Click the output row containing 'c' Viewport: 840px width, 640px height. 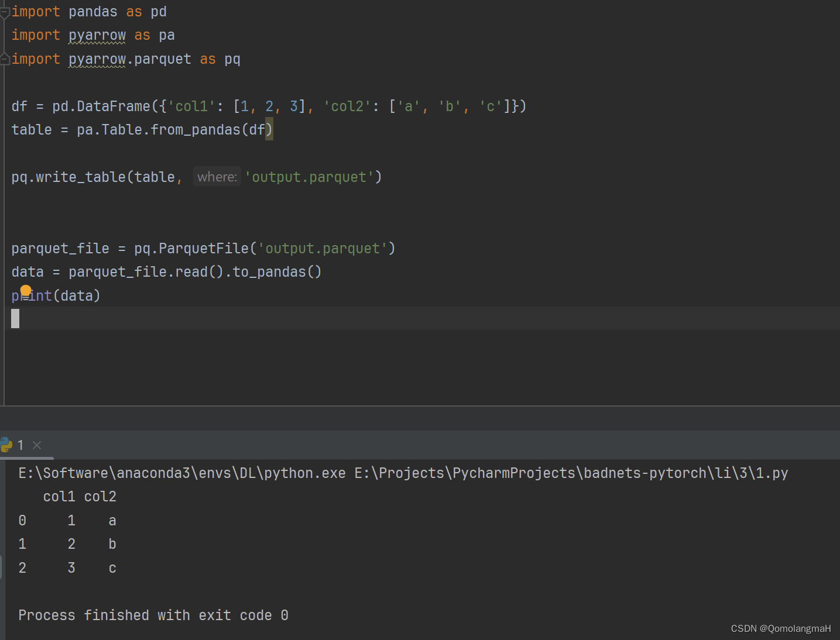(67, 567)
